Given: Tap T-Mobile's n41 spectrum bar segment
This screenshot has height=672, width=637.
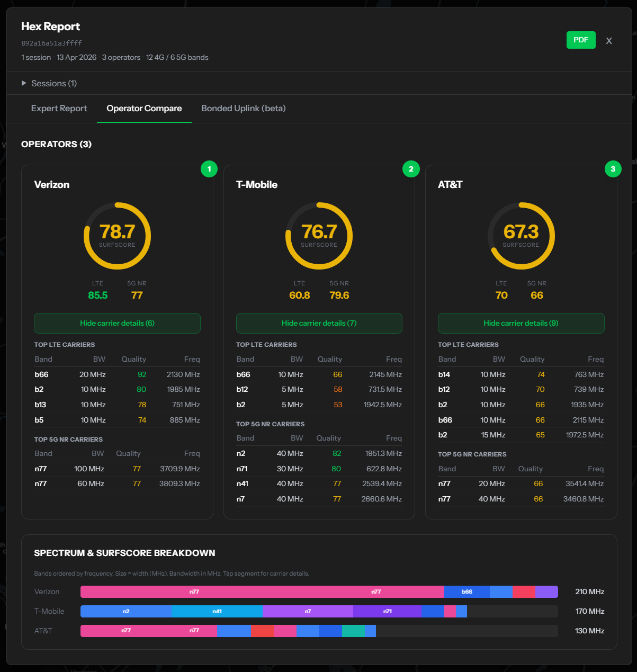Looking at the screenshot, I should click(x=217, y=611).
